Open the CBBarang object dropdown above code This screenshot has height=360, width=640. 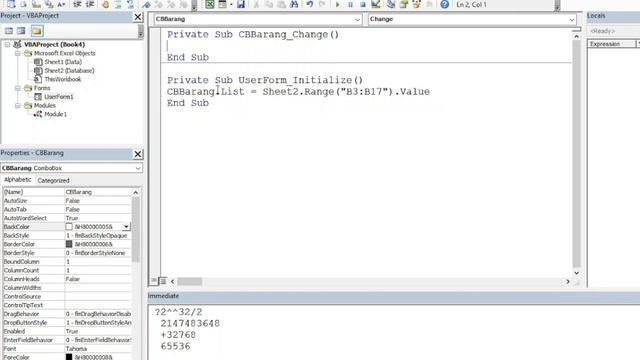point(357,19)
